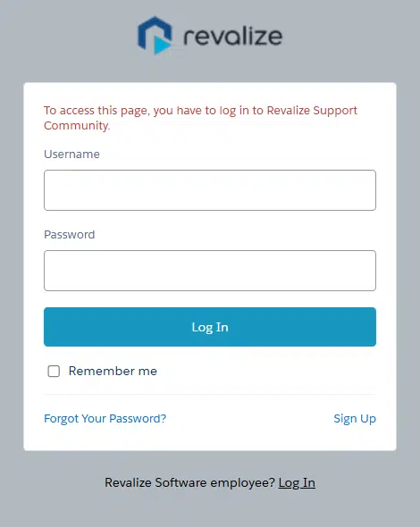Screen dimensions: 420x527
Task: Click the "Remember me" label text
Action: tap(113, 371)
